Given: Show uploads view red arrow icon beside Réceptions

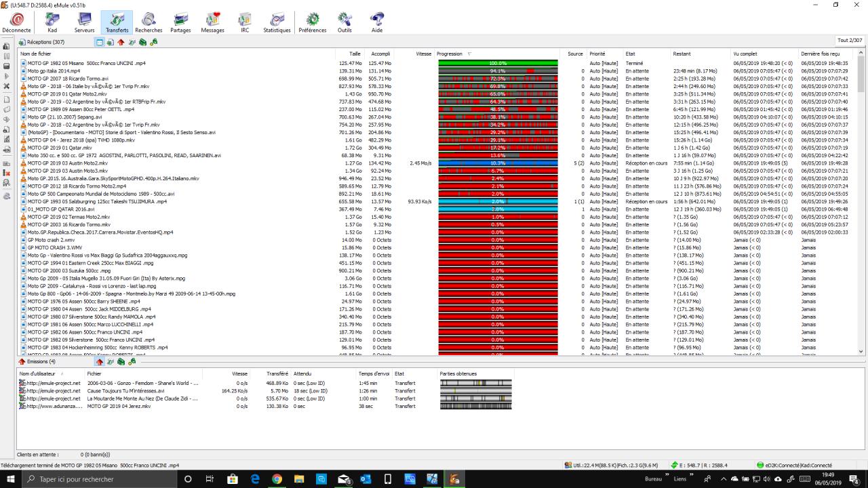Looking at the screenshot, I should [x=121, y=42].
